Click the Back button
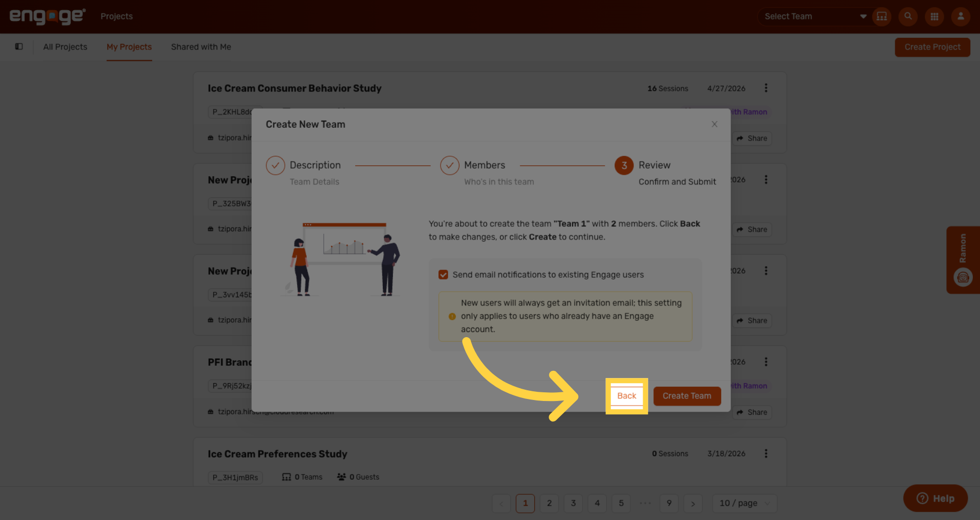The height and width of the screenshot is (520, 980). 627,396
